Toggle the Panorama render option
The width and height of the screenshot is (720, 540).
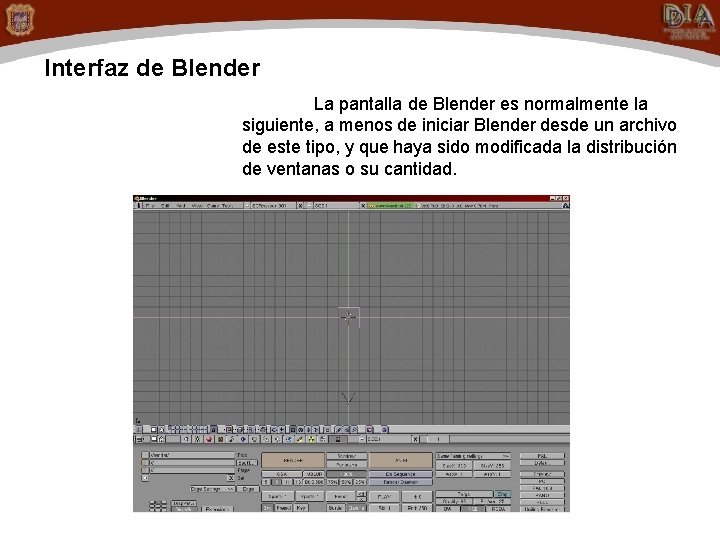coord(347,465)
